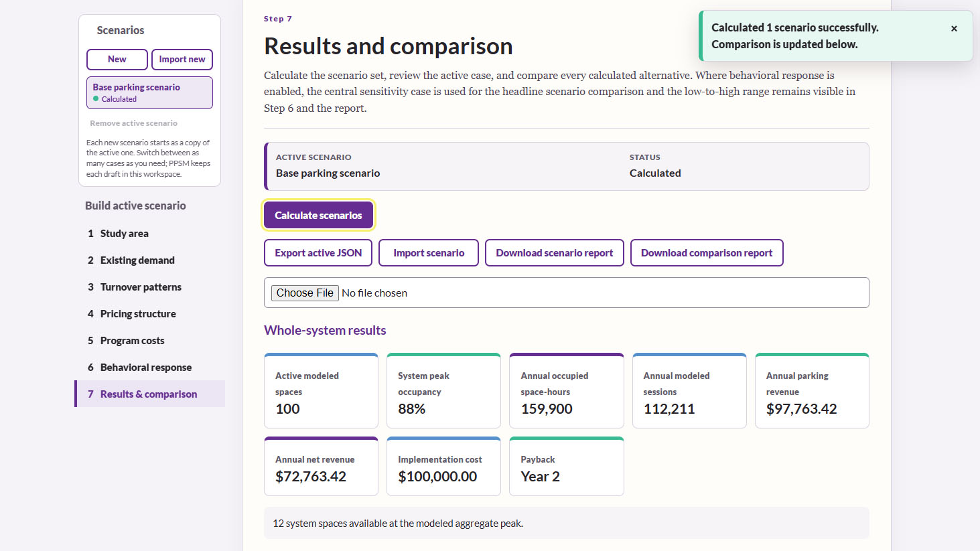980x551 pixels.
Task: Click the Whole-system results heading
Action: coord(325,330)
